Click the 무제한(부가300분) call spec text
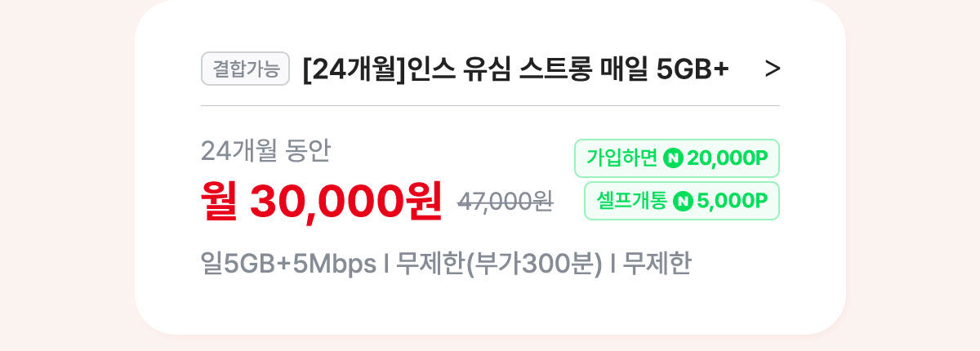The height and width of the screenshot is (351, 980). (499, 265)
